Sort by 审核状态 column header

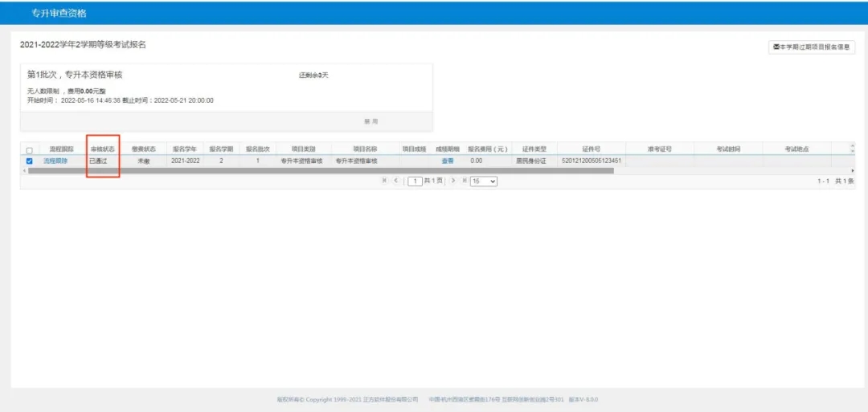coord(103,149)
